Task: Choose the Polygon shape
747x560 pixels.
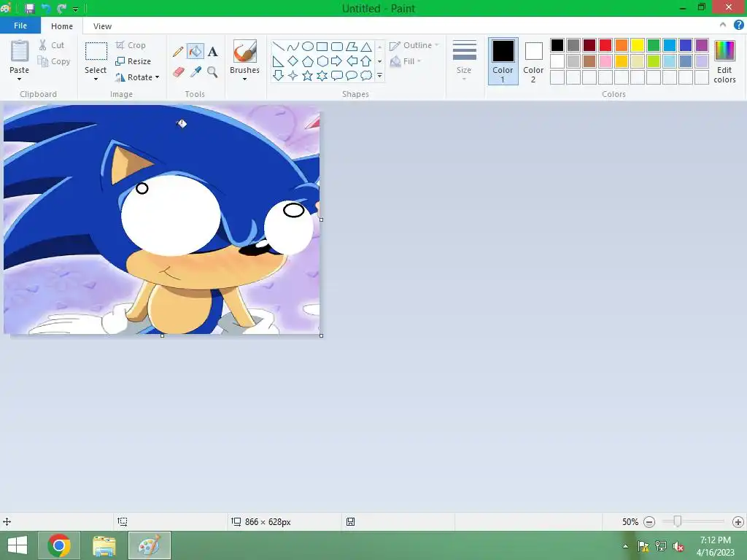Action: click(352, 47)
